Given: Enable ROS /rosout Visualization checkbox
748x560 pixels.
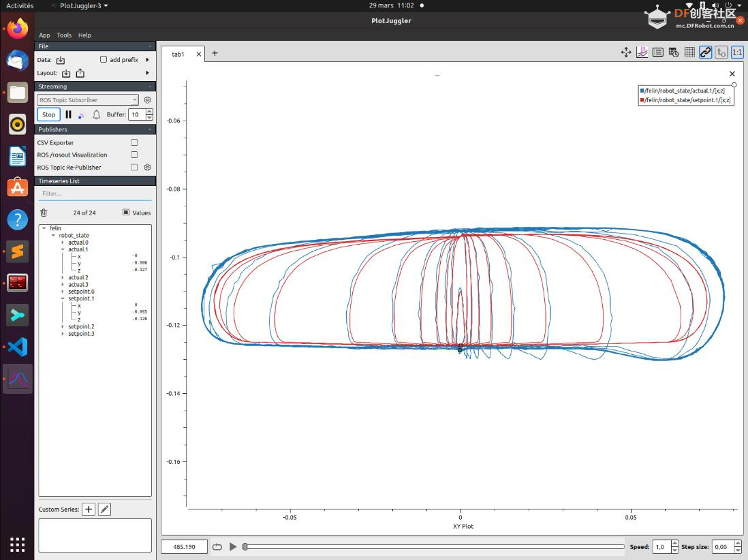Looking at the screenshot, I should click(134, 155).
